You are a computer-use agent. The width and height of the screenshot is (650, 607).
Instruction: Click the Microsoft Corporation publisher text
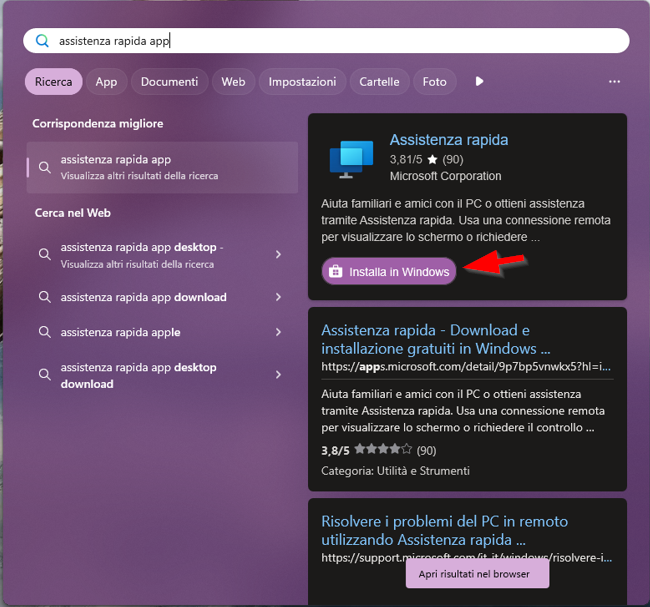(446, 176)
